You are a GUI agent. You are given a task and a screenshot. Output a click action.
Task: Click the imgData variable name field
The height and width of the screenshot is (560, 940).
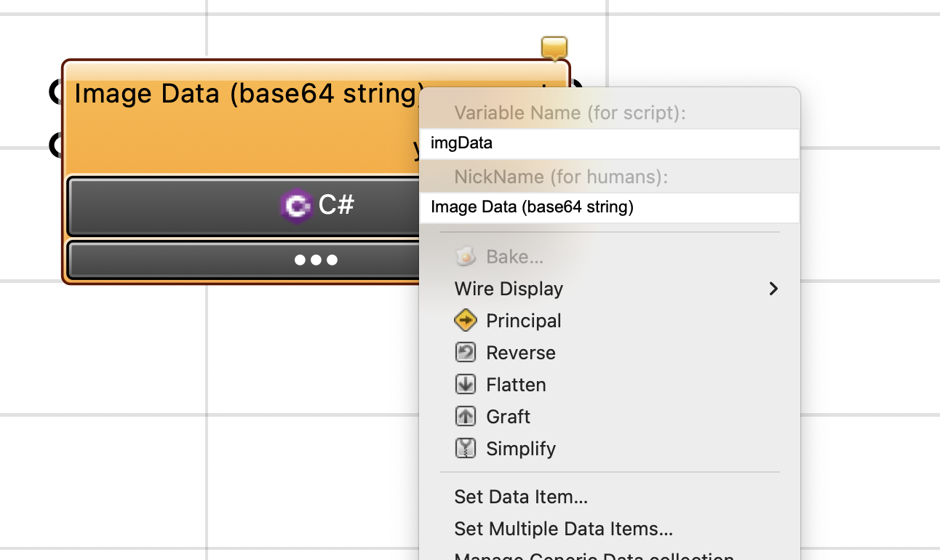tap(610, 143)
